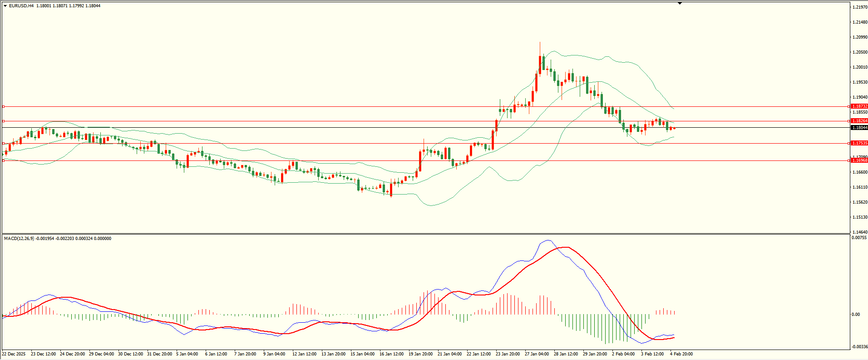The image size is (868, 360).
Task: Click the 0.00755 MACD scale value
Action: tap(859, 238)
